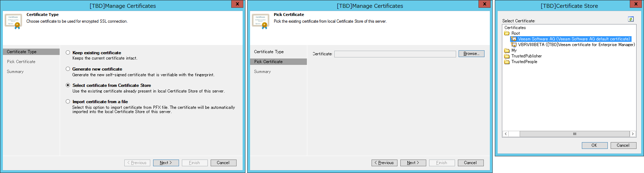Select the Root store node
This screenshot has height=173, width=644.
[515, 33]
